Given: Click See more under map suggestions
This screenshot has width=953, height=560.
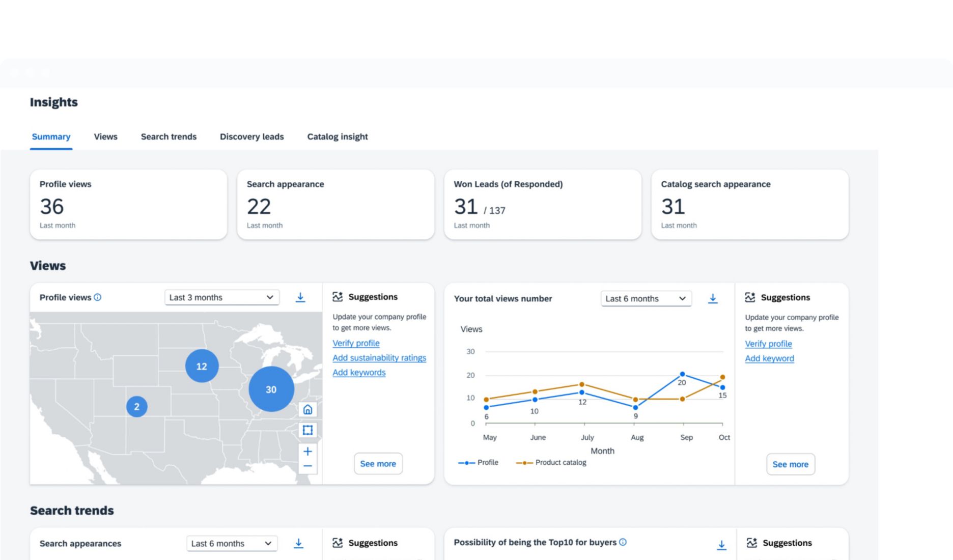Looking at the screenshot, I should coord(378,464).
